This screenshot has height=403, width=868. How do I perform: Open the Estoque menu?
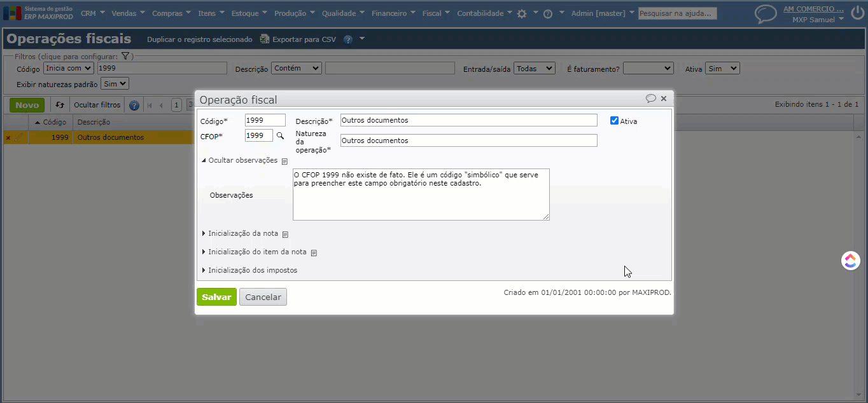249,13
